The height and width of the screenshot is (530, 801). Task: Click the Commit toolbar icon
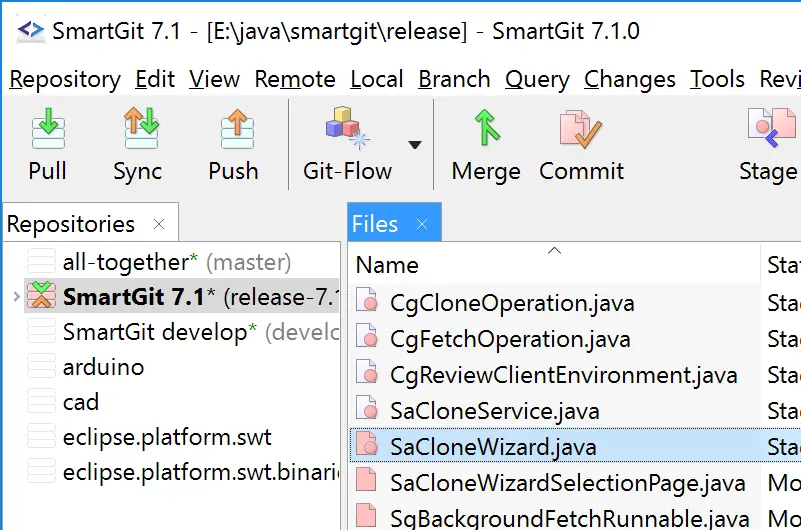click(x=581, y=129)
